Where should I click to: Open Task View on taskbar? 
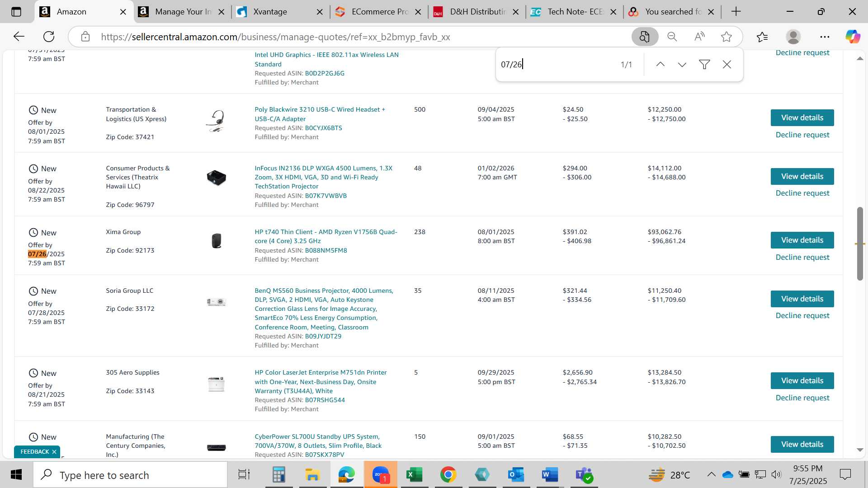[244, 475]
